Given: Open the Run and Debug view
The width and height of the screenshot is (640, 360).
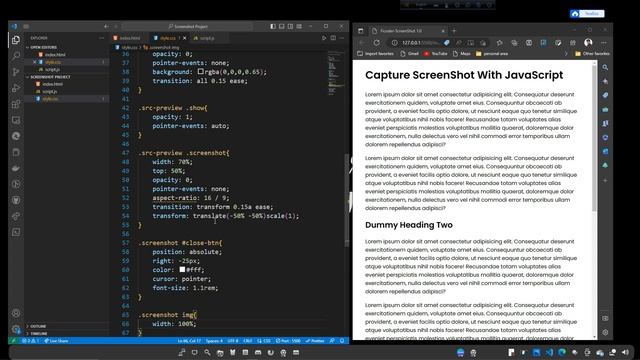Looking at the screenshot, I should click(16, 88).
